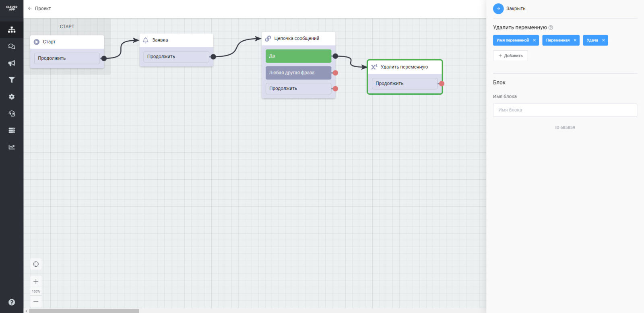This screenshot has width=644, height=313.
Task: Go back to "Проект"
Action: (39, 8)
